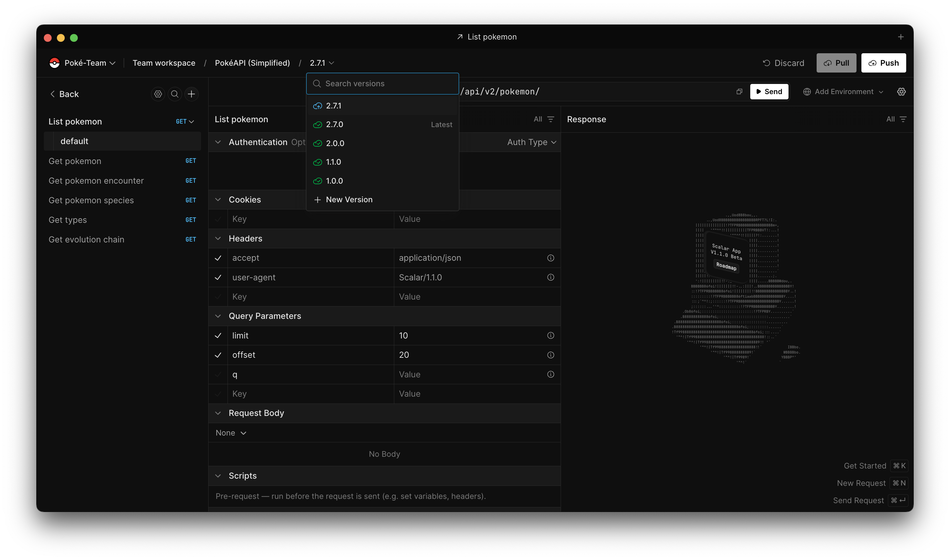This screenshot has width=950, height=560.
Task: Click the window title arrow icon
Action: [460, 37]
